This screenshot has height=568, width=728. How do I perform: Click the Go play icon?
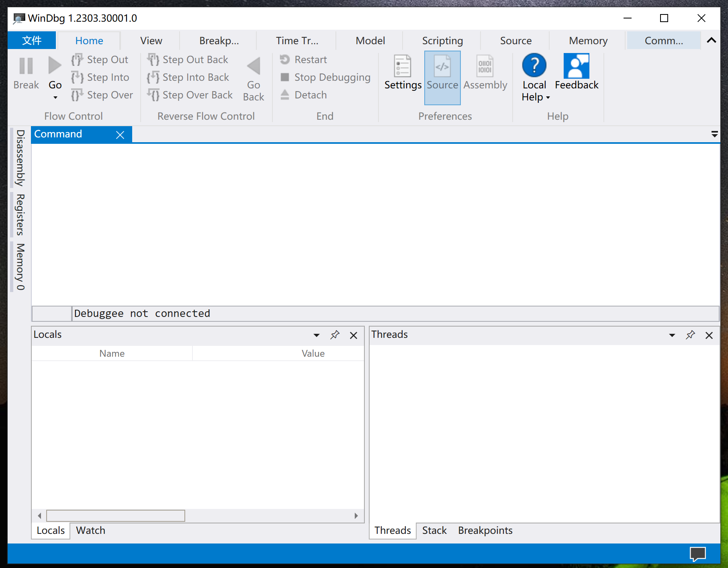55,65
